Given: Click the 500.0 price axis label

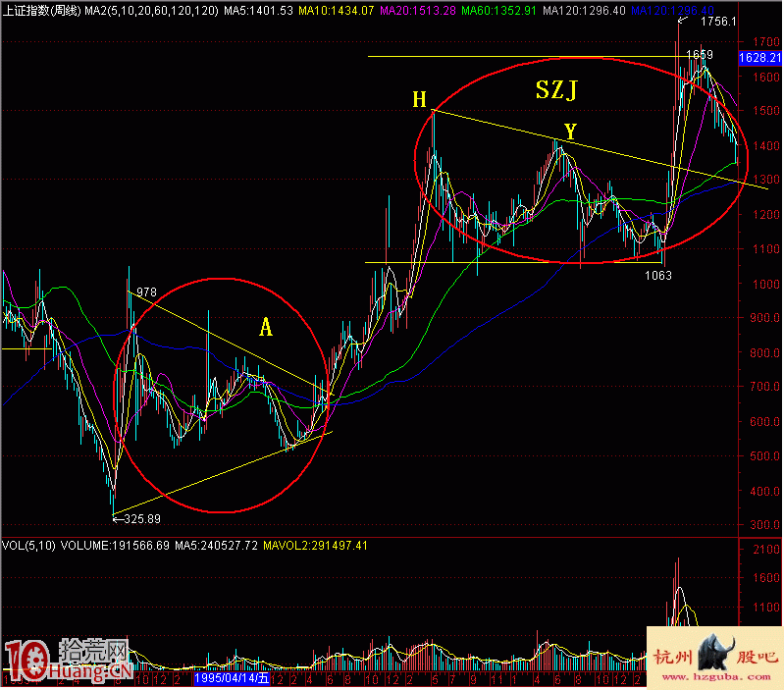Looking at the screenshot, I should 765,456.
